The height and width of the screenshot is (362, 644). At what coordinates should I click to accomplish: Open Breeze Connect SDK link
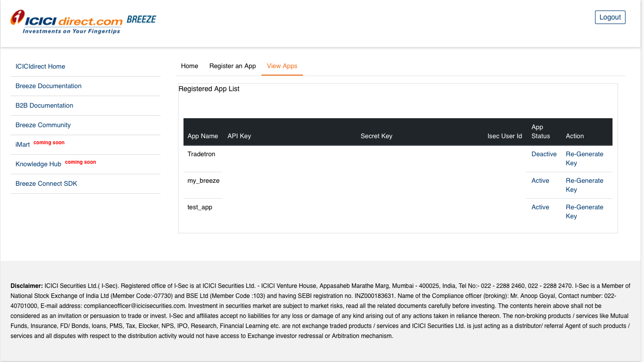click(x=46, y=184)
